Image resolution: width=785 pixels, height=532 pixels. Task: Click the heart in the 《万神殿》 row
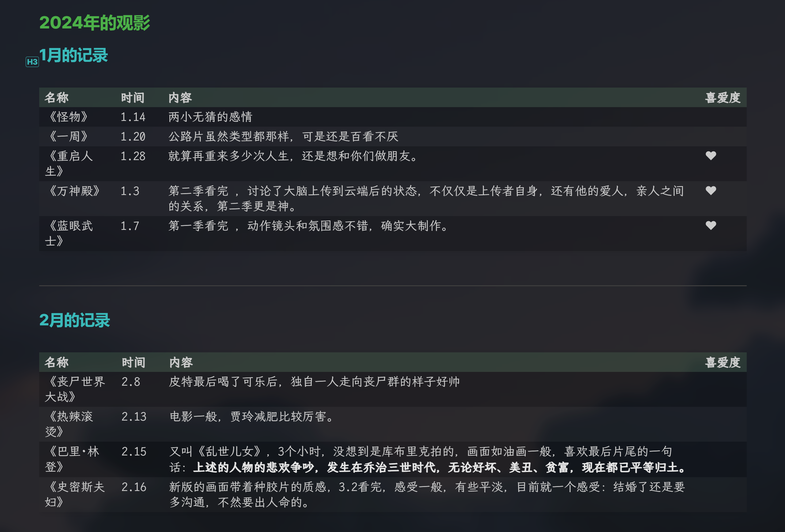pyautogui.click(x=711, y=191)
